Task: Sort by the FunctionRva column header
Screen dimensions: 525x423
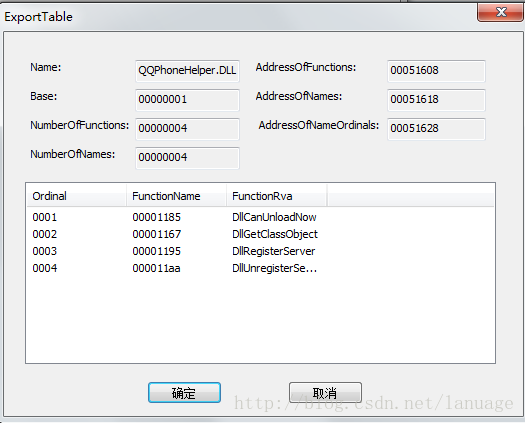Action: coord(276,196)
